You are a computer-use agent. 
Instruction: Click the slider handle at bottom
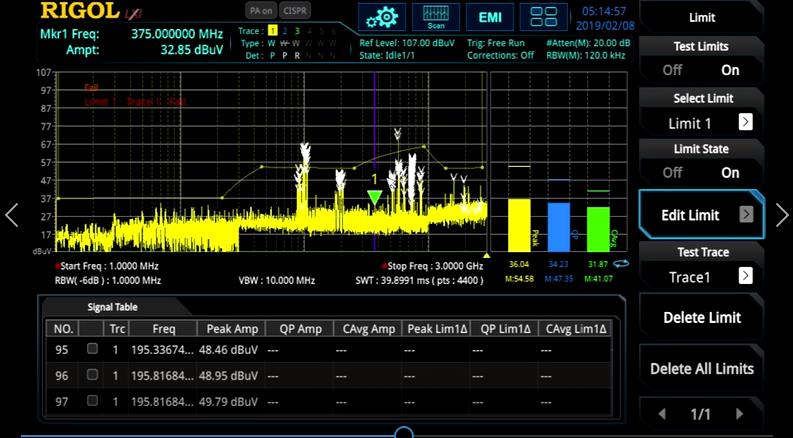click(404, 434)
